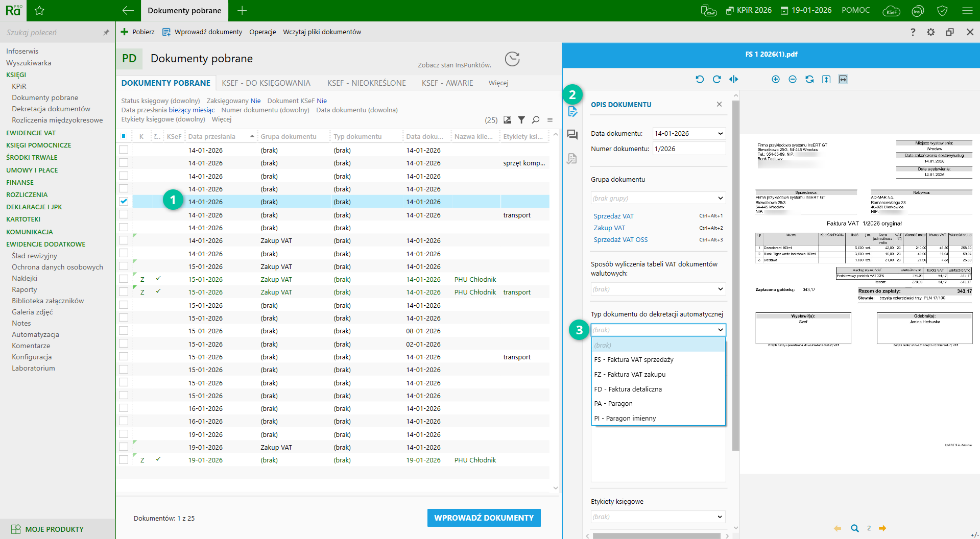Tick the checkbox of the first document row
The height and width of the screenshot is (539, 980).
tap(124, 150)
